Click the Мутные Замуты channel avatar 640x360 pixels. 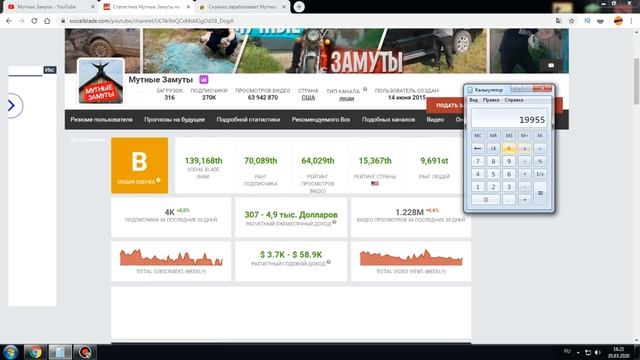101,81
